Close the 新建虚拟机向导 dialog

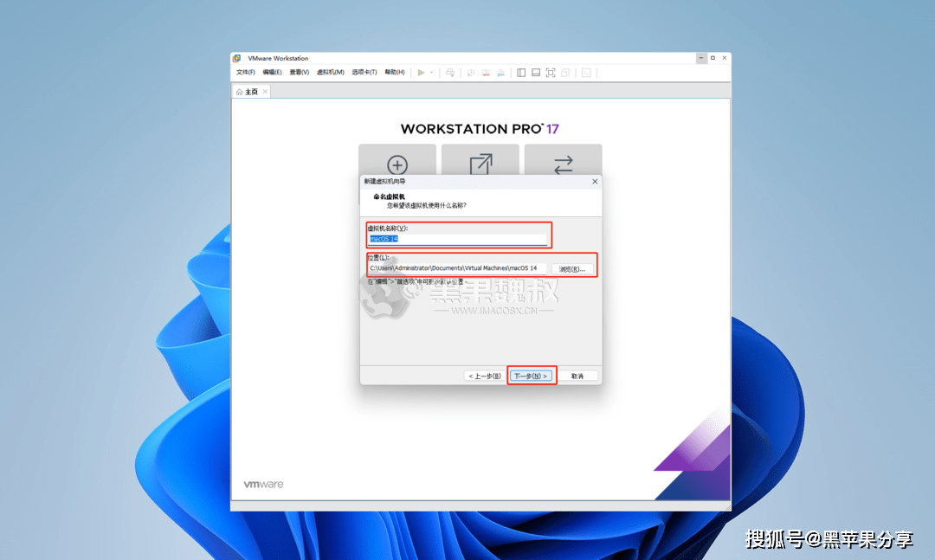[595, 181]
